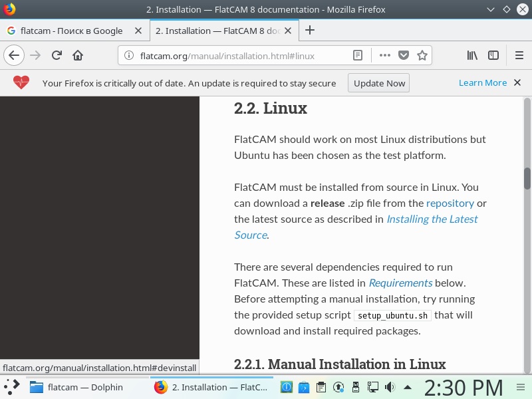Open the audio volume tray icon
This screenshot has width=532, height=399.
pos(390,387)
